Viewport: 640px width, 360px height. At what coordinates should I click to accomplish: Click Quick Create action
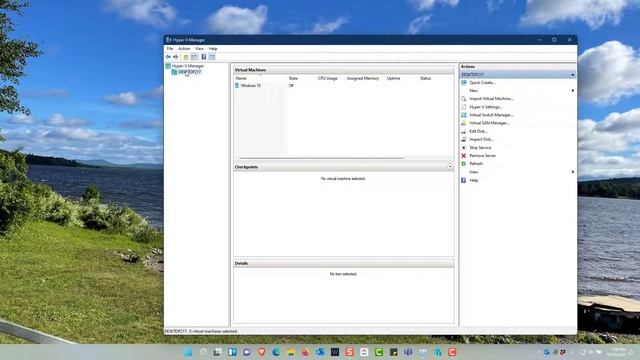[482, 82]
